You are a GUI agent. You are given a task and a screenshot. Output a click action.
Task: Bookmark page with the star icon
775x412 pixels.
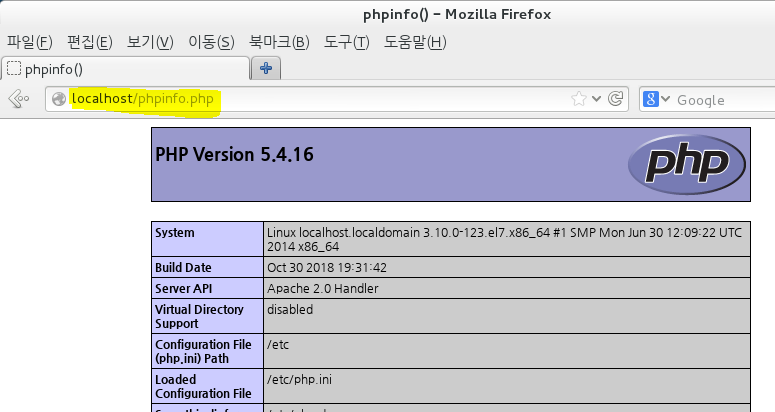pyautogui.click(x=578, y=99)
